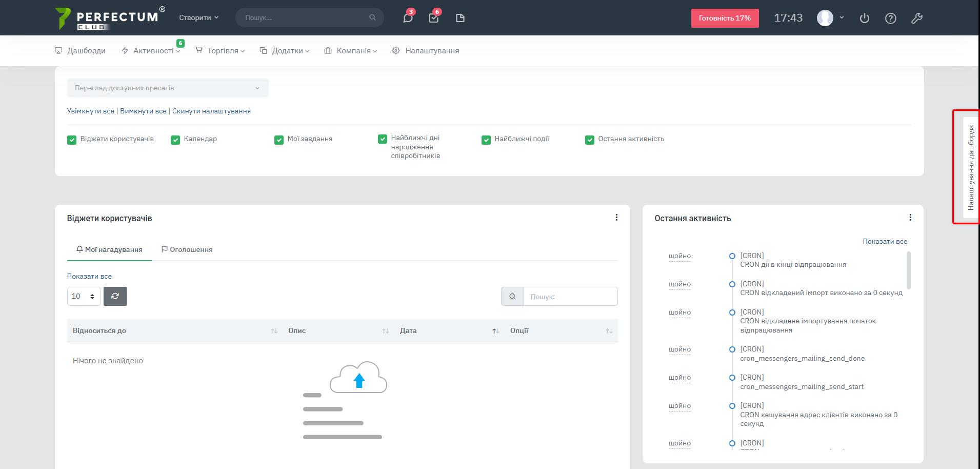
Task: Click the notes document icon in header
Action: pos(460,18)
